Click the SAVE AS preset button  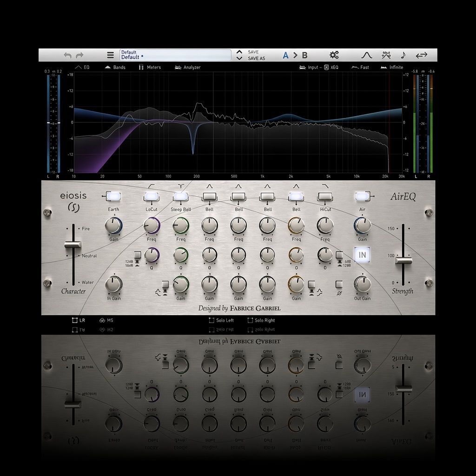[x=256, y=58]
